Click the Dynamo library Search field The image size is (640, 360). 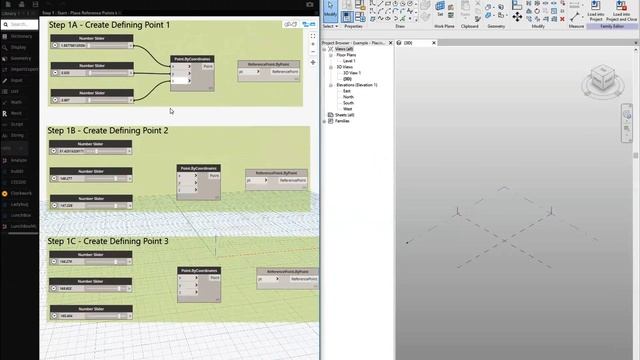coord(20,24)
